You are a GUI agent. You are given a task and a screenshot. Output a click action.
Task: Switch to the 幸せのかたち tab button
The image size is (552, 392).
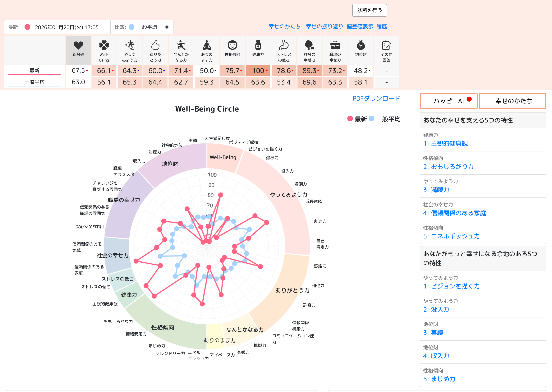512,101
